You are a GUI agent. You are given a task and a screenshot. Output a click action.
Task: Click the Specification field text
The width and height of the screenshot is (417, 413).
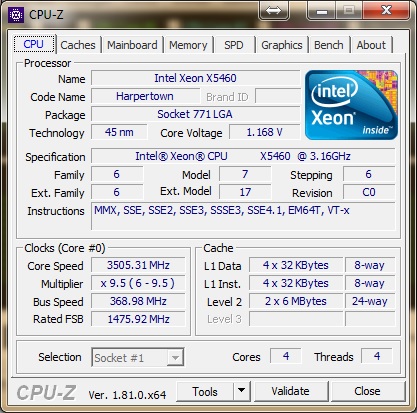[243, 156]
